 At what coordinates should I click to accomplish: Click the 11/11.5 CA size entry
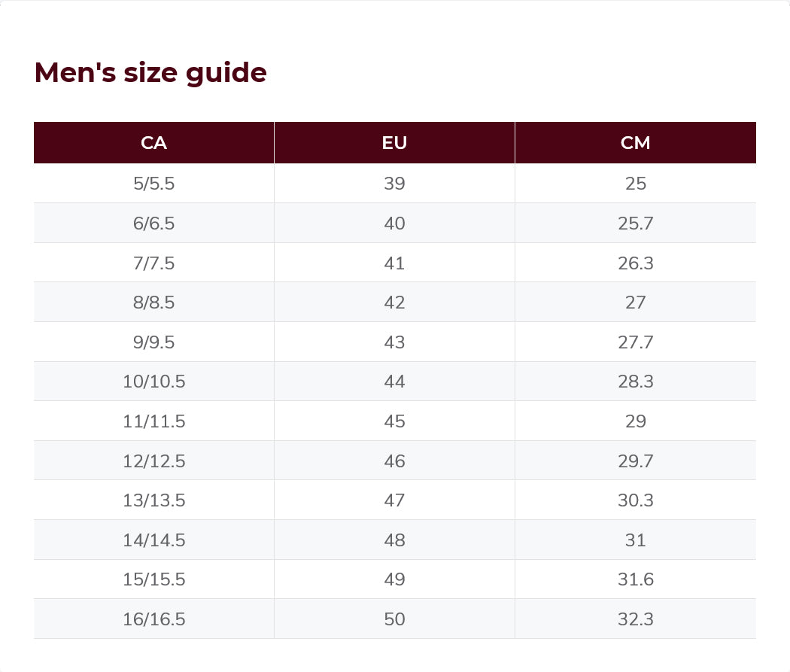153,421
